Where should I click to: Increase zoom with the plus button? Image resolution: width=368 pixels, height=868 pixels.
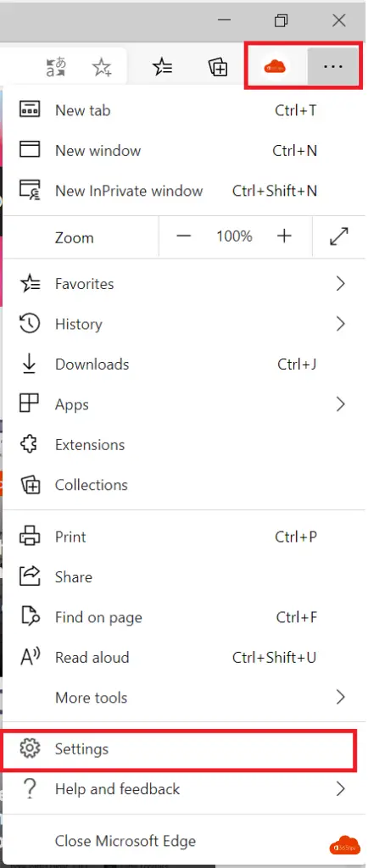click(x=284, y=237)
